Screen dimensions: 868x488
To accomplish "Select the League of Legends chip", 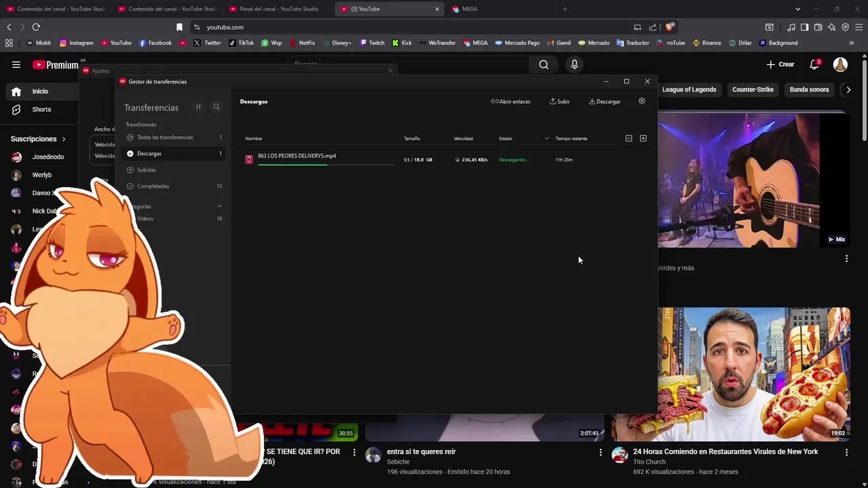I will tap(689, 89).
